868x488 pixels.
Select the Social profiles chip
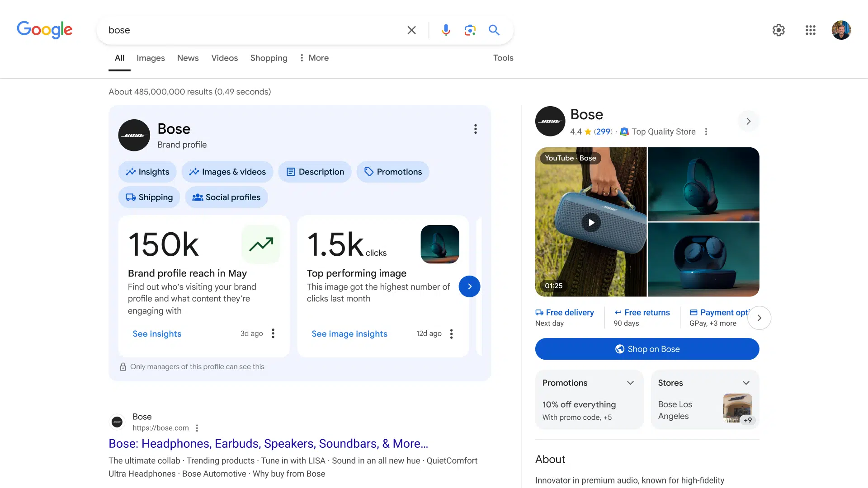coord(226,197)
